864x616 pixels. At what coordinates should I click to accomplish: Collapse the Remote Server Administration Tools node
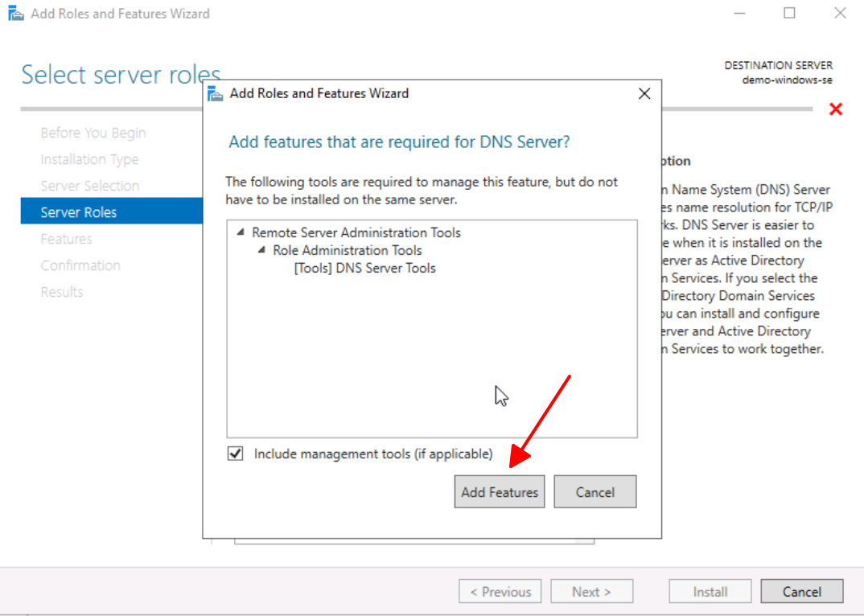pos(241,232)
